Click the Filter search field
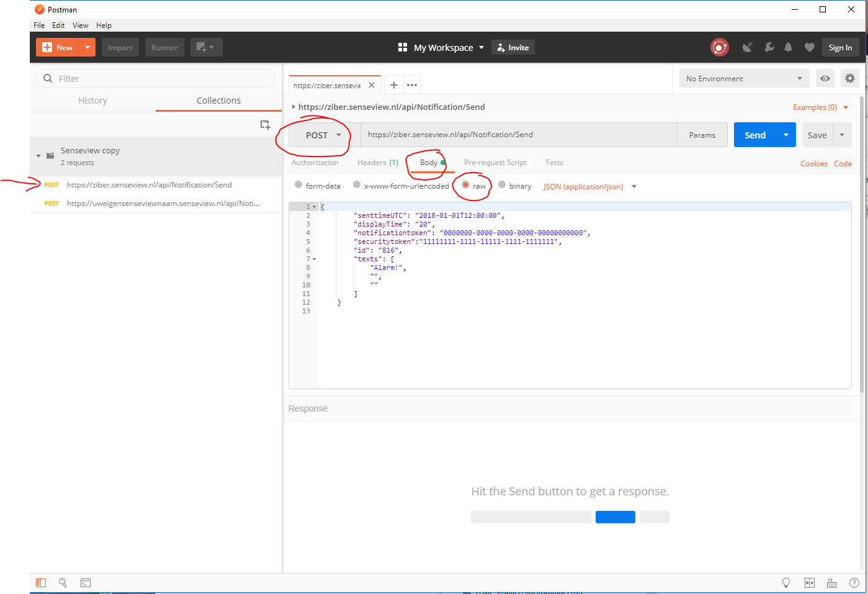The height and width of the screenshot is (594, 868). (x=156, y=79)
